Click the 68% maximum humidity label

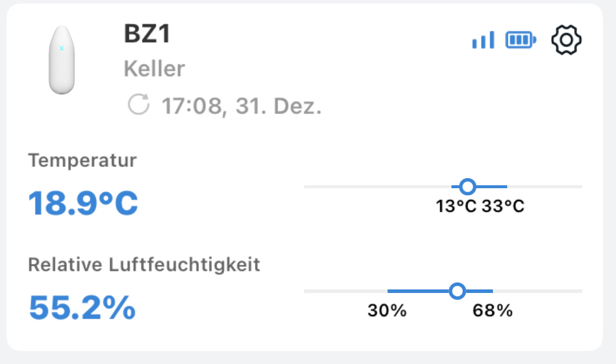coord(492,311)
